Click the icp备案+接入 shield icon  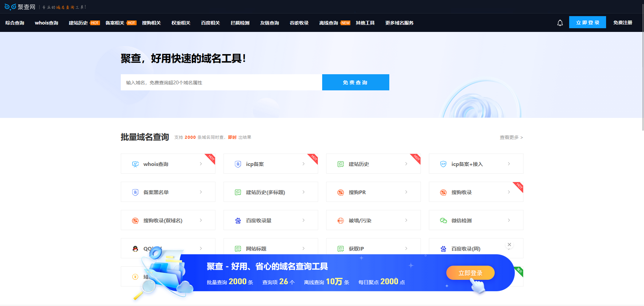tap(443, 164)
